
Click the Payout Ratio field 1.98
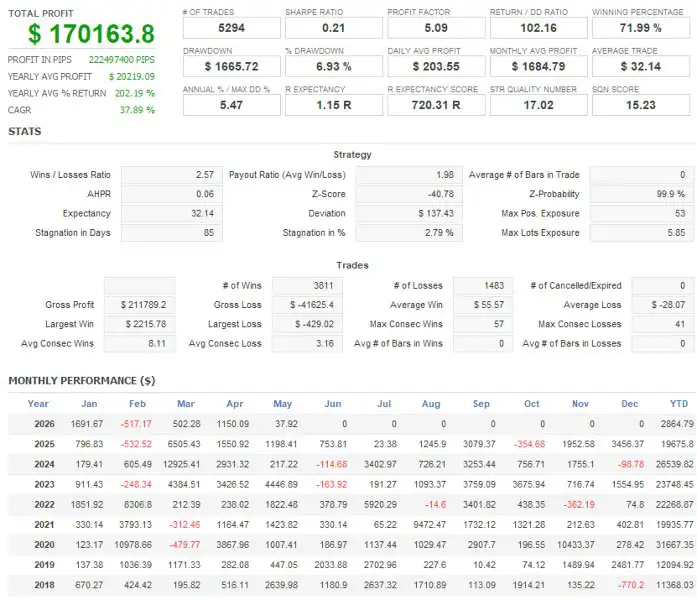tap(409, 175)
